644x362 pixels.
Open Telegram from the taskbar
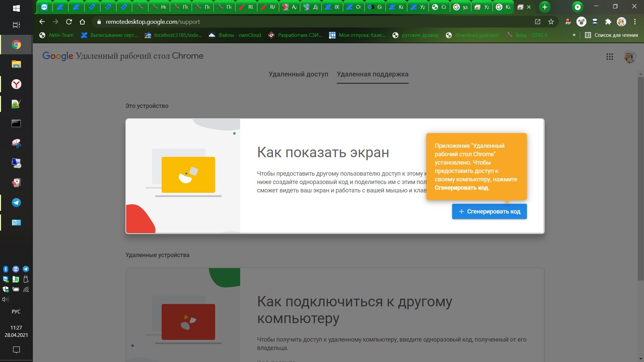click(16, 203)
